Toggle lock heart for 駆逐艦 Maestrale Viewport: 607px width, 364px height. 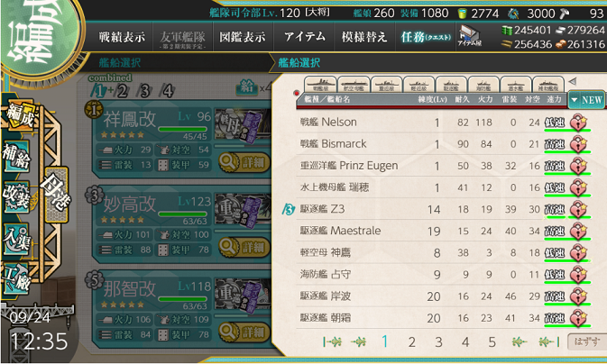point(579,231)
